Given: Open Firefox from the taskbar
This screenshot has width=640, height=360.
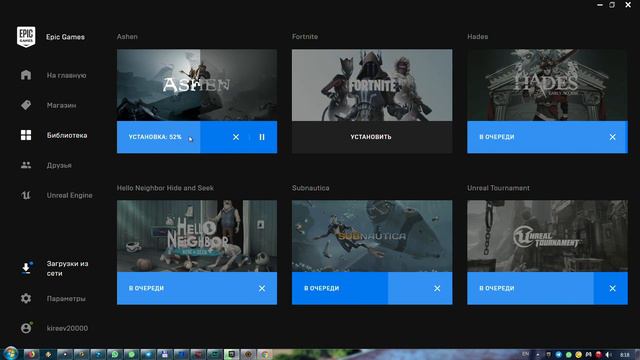Looking at the screenshot, I should 31,354.
